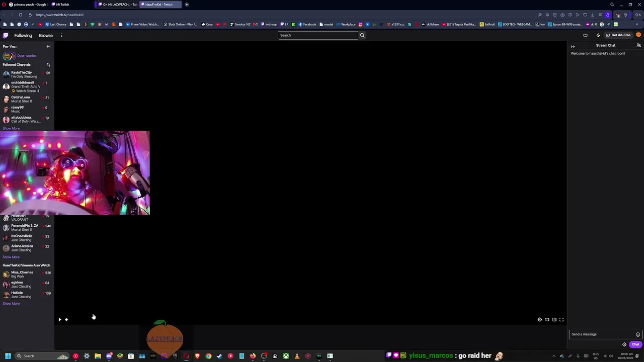
Task: Open the Opera AI assistant button
Action: coord(638,15)
